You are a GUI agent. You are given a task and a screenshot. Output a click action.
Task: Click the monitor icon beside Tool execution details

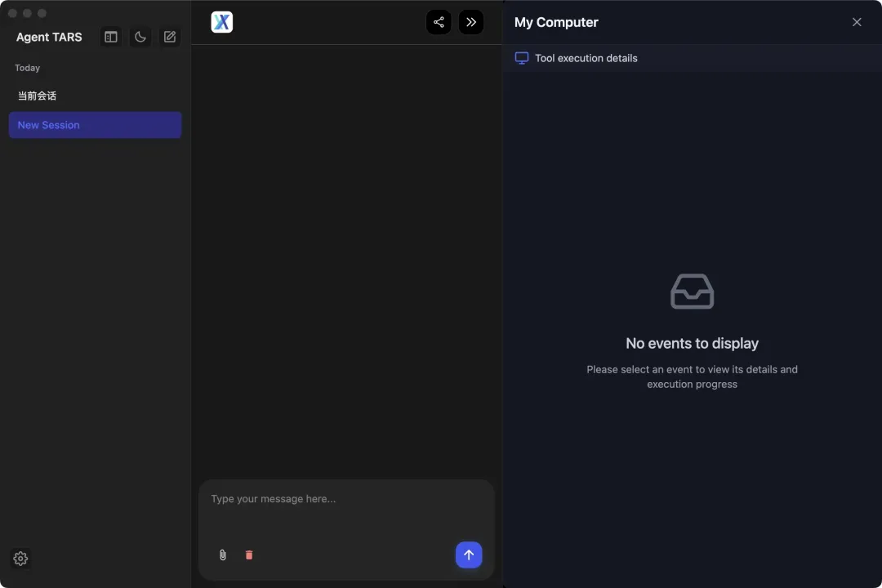click(x=521, y=58)
